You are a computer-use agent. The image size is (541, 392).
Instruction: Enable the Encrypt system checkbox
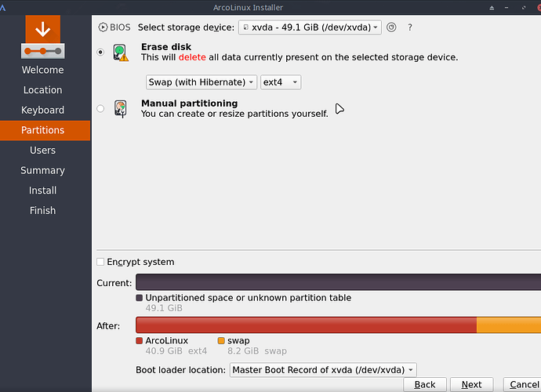click(x=100, y=262)
